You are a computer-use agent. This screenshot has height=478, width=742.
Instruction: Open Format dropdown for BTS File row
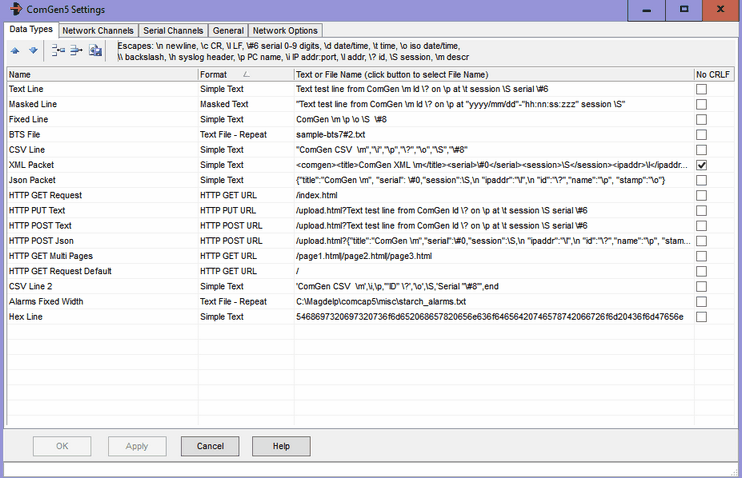click(244, 134)
